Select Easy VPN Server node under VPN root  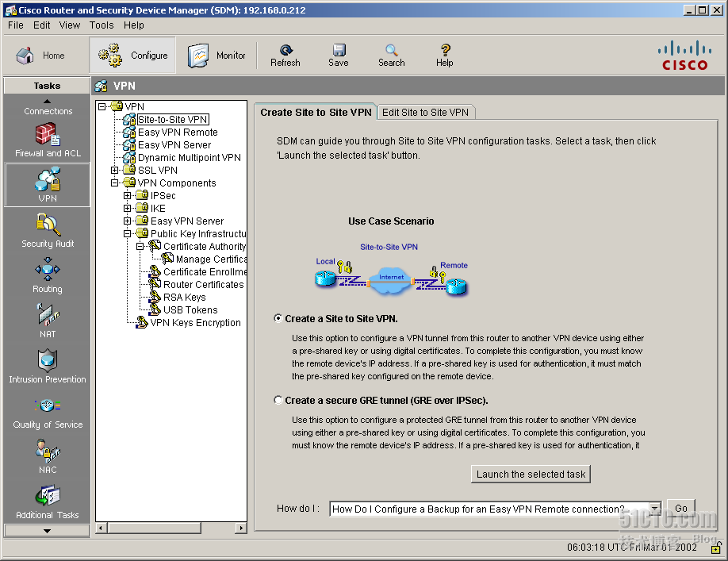[174, 145]
